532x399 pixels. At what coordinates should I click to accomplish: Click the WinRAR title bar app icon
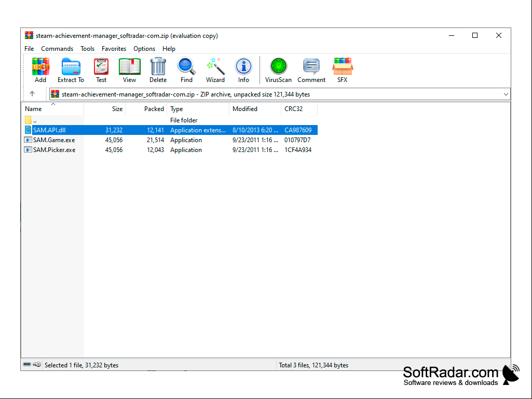point(29,35)
